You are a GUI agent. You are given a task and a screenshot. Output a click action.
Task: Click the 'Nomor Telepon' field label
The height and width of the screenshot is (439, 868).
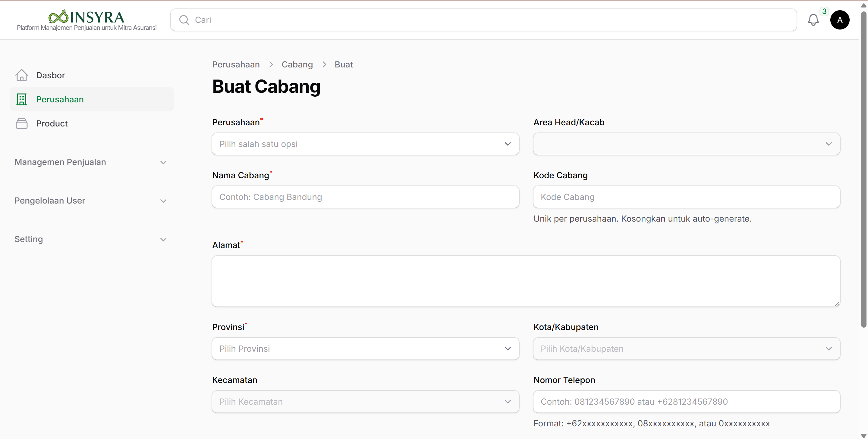point(564,380)
